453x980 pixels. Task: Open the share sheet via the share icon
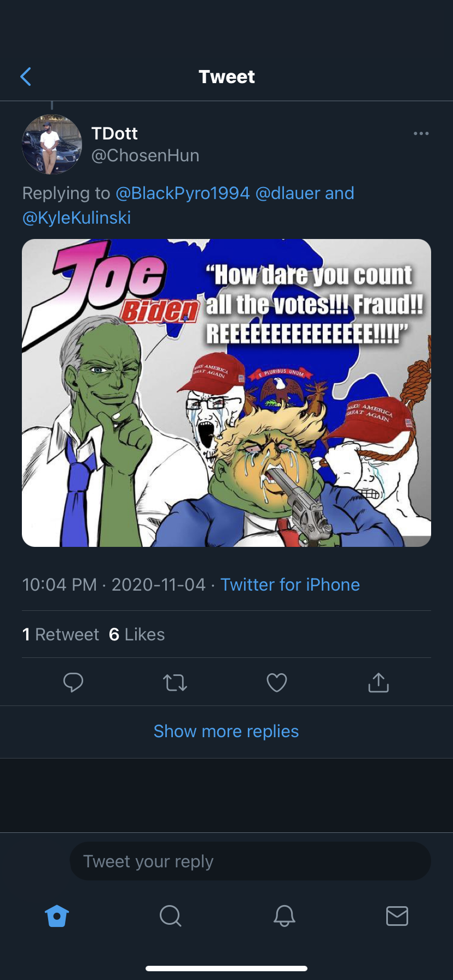click(377, 682)
